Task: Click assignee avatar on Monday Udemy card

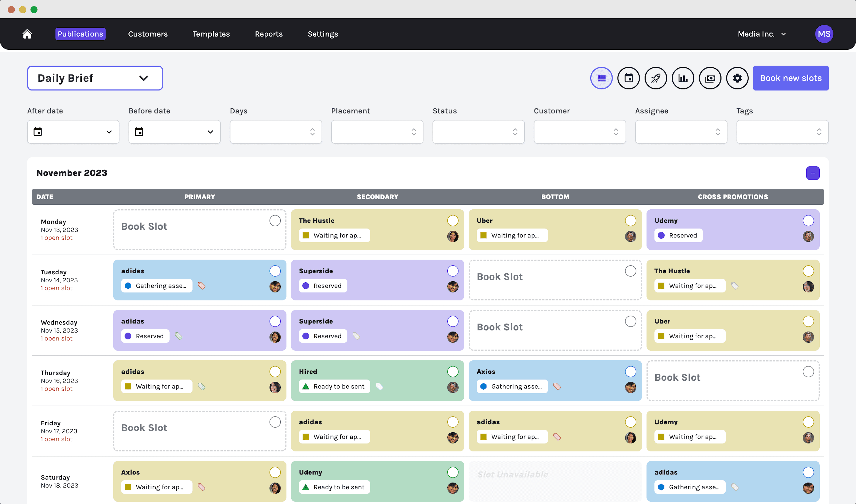Action: coord(808,236)
